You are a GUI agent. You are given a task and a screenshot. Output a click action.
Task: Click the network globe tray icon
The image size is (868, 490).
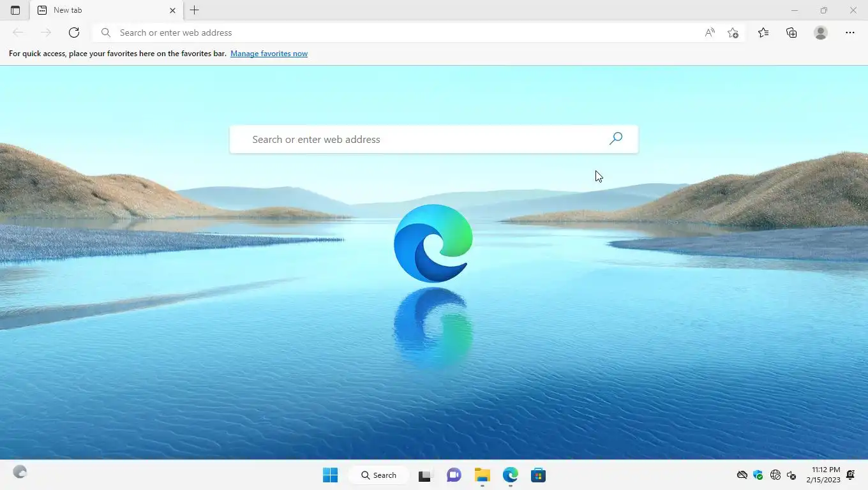775,475
